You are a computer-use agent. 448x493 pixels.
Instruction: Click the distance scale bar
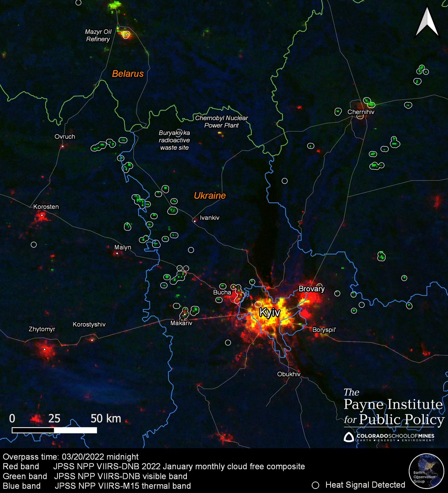(x=54, y=430)
